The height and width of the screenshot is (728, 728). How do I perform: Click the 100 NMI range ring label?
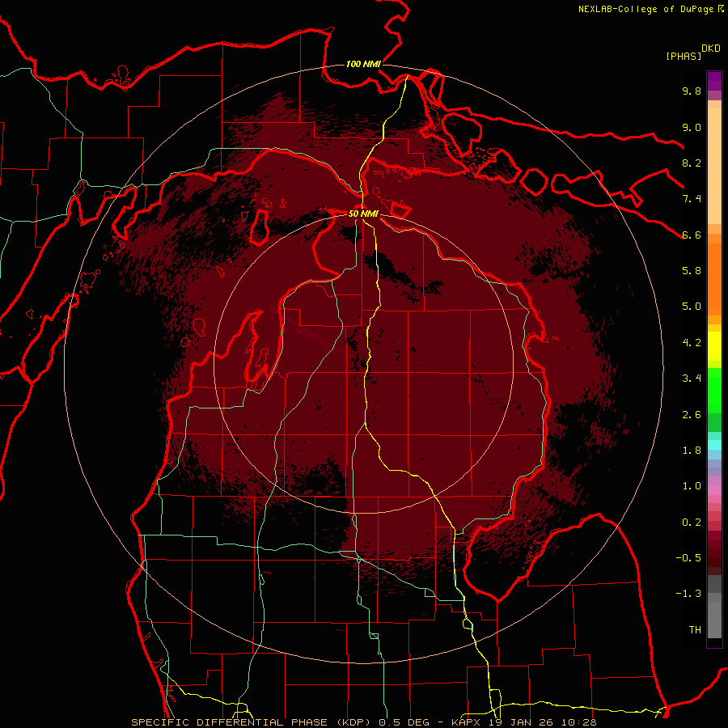click(x=363, y=64)
